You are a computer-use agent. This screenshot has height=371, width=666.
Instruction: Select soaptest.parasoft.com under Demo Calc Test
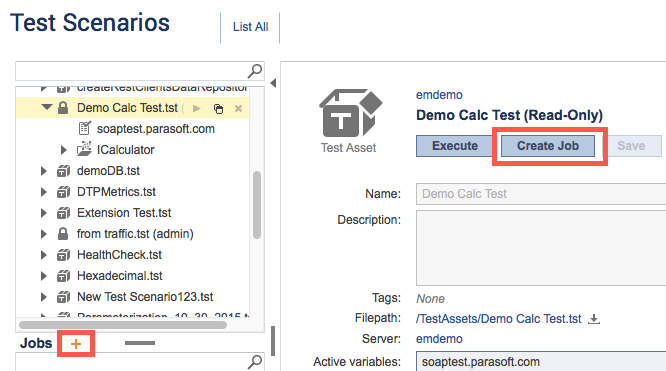pyautogui.click(x=155, y=129)
